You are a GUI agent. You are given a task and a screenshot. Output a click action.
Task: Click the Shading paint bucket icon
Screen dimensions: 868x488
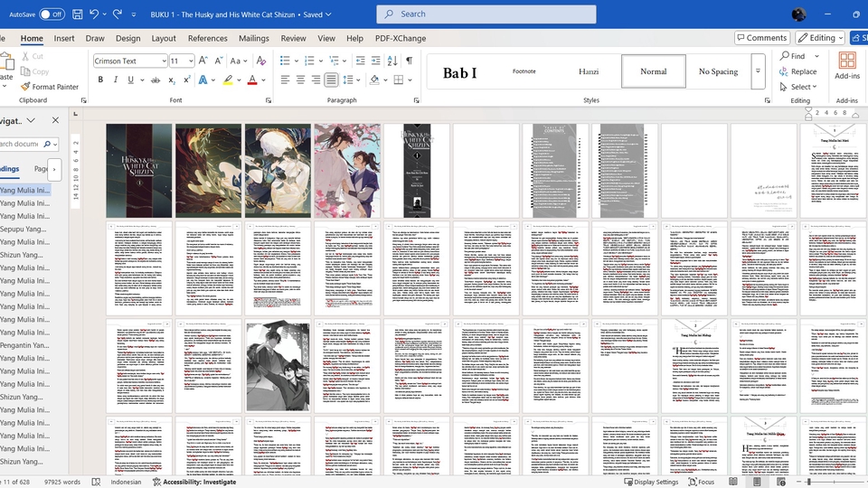374,80
